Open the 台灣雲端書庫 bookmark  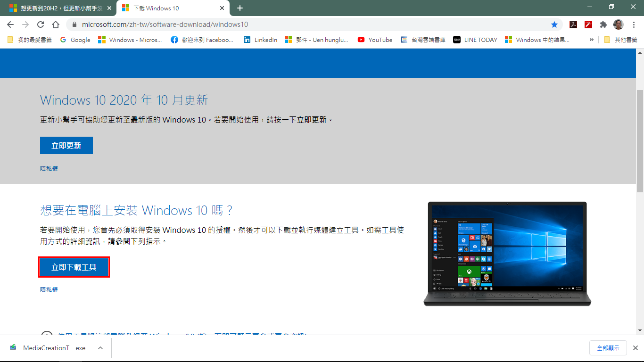(423, 40)
